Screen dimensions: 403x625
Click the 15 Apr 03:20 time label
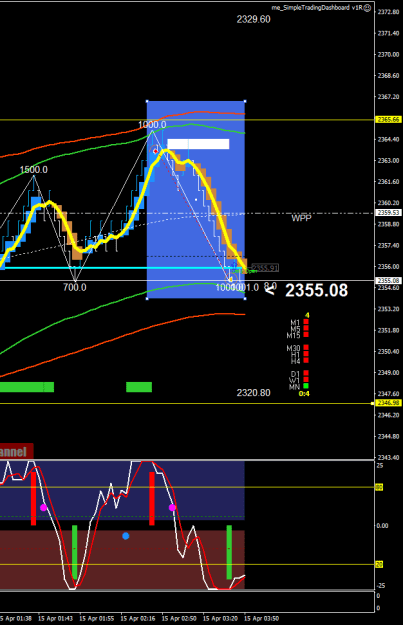coord(220,619)
